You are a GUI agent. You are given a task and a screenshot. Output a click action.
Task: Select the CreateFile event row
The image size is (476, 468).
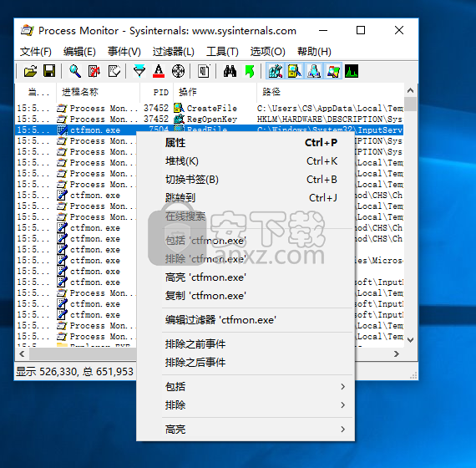click(x=210, y=108)
